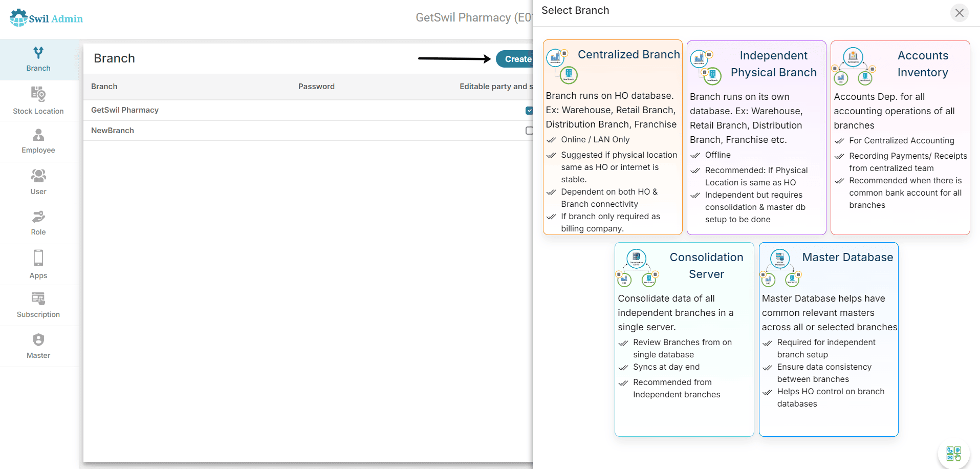Click the 'Syncs at day end' bullet
Image resolution: width=980 pixels, height=469 pixels.
coord(666,367)
